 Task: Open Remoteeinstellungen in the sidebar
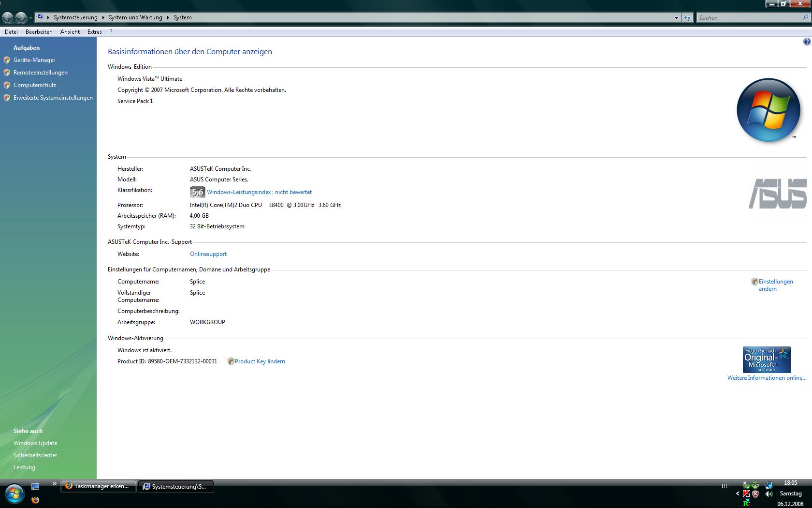tap(41, 73)
